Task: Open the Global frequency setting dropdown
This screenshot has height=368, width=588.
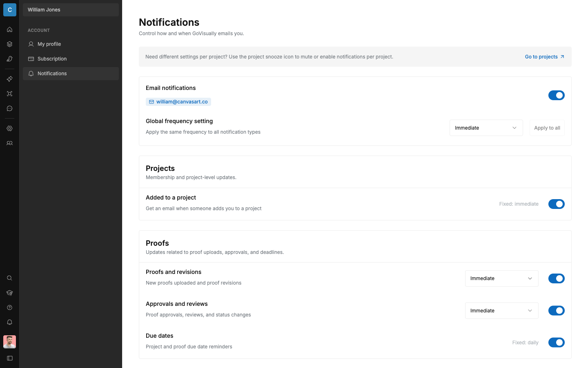Action: click(x=486, y=128)
